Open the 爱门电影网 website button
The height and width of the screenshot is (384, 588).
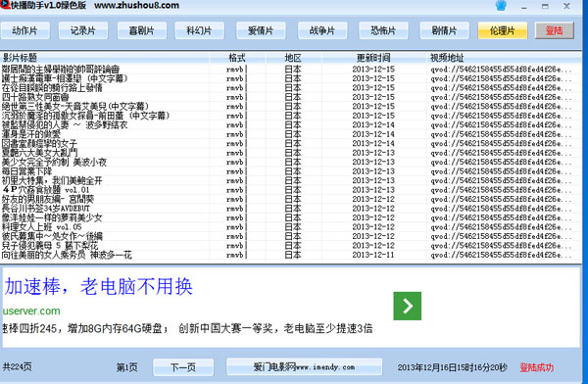point(304,366)
